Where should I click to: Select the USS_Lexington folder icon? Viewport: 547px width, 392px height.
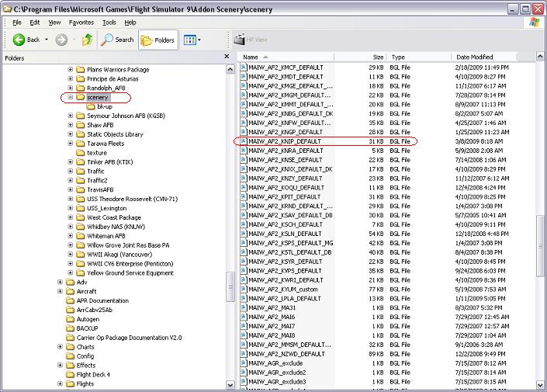pos(81,208)
